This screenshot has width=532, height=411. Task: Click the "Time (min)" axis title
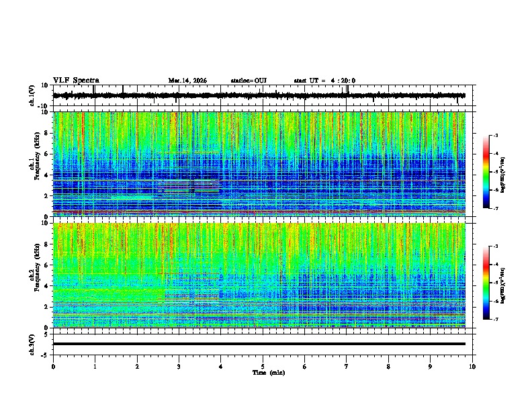[269, 373]
